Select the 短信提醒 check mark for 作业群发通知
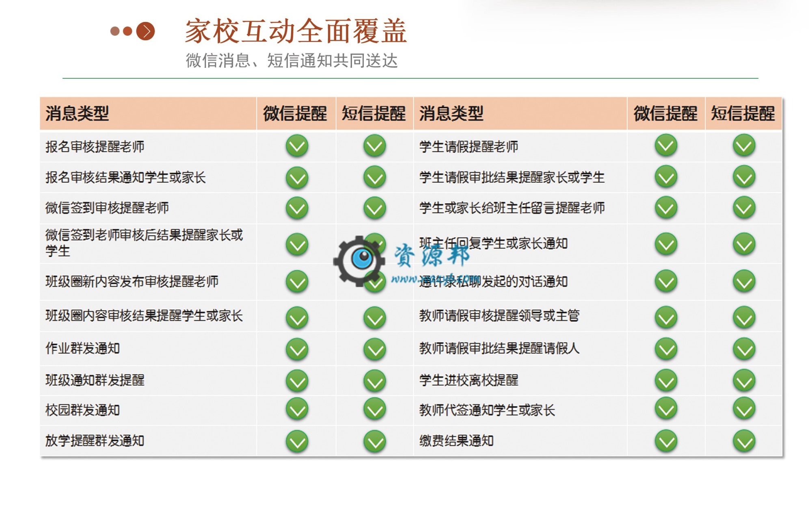Viewport: 812px width, 523px height. tap(375, 349)
